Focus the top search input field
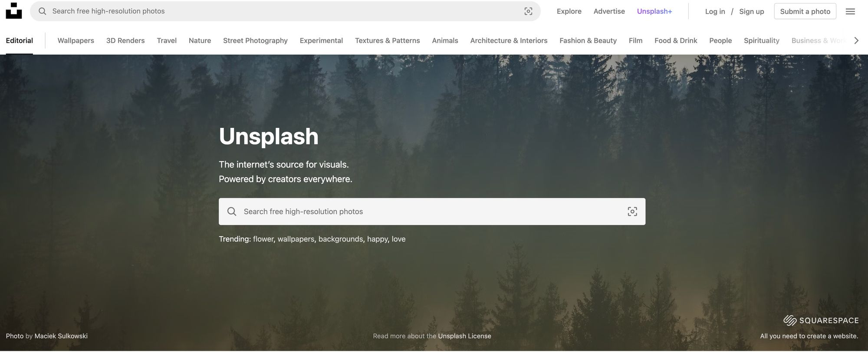The image size is (868, 352). pyautogui.click(x=285, y=11)
